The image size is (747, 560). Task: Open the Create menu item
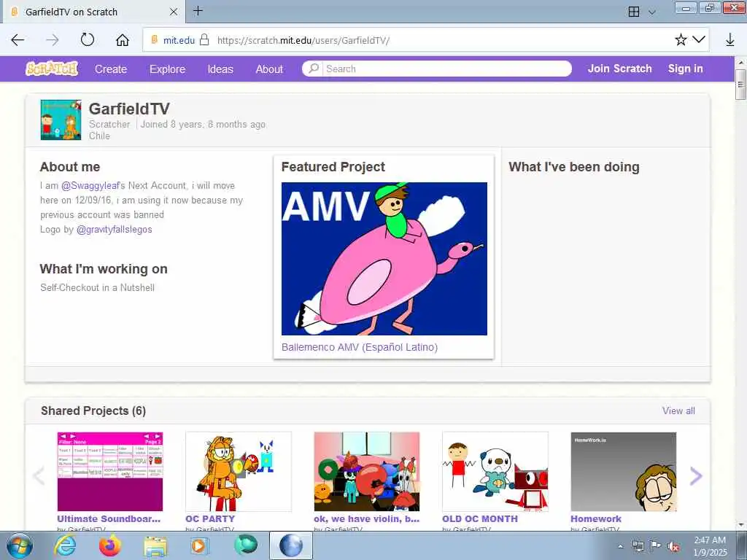click(111, 69)
